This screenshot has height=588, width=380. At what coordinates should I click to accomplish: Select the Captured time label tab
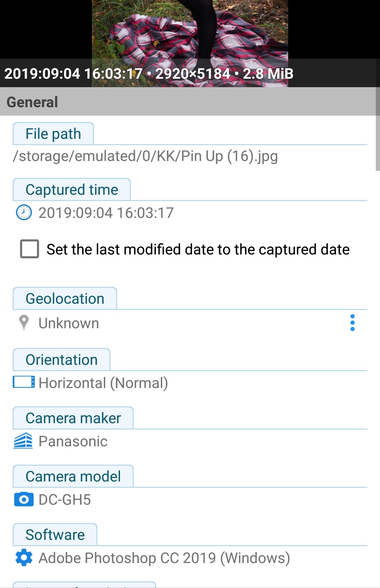(72, 189)
